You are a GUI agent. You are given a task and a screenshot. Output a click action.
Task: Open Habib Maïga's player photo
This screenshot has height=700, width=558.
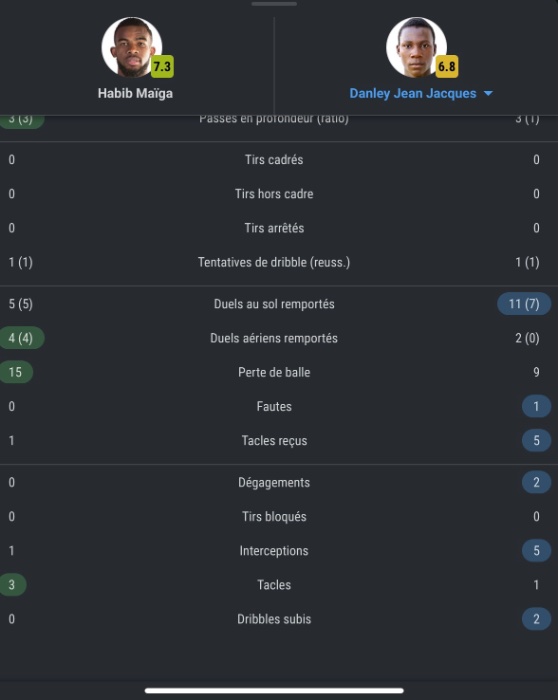click(132, 47)
